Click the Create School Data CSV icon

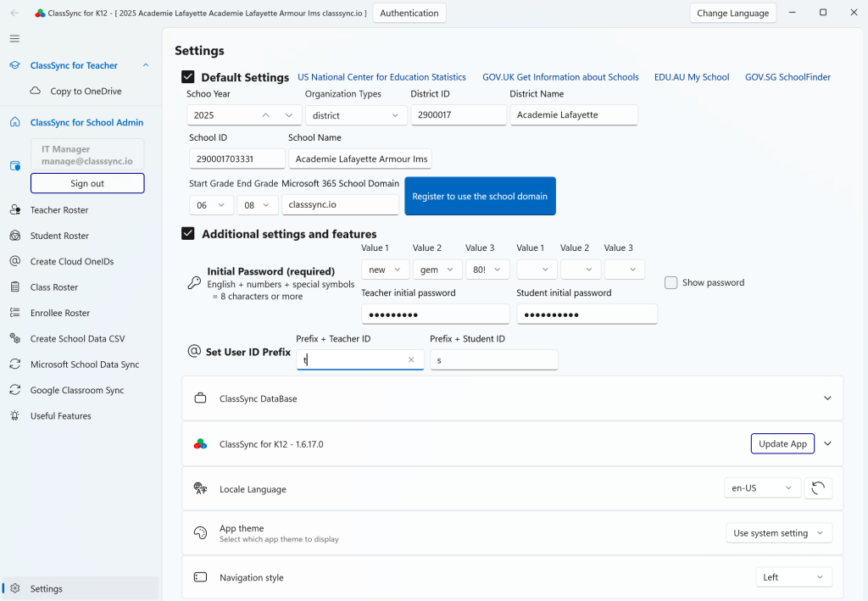tap(15, 339)
